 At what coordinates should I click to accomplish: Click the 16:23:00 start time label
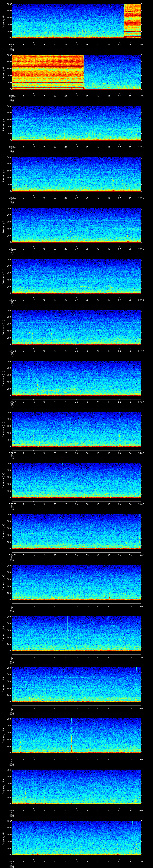coord(12,504)
